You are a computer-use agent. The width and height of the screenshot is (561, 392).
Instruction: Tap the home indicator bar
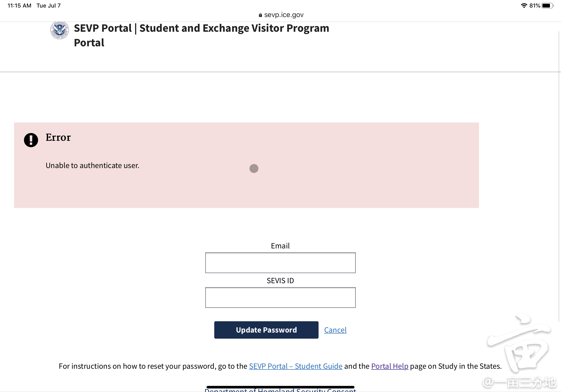pos(280,387)
